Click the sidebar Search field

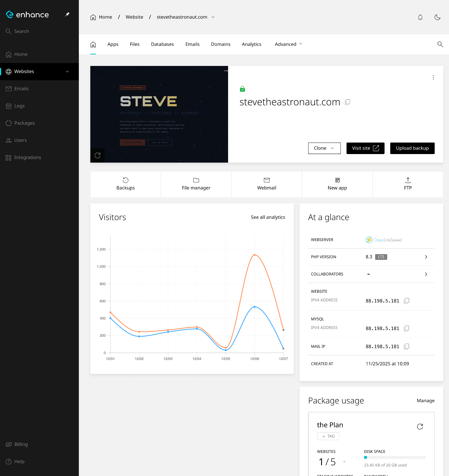[21, 31]
